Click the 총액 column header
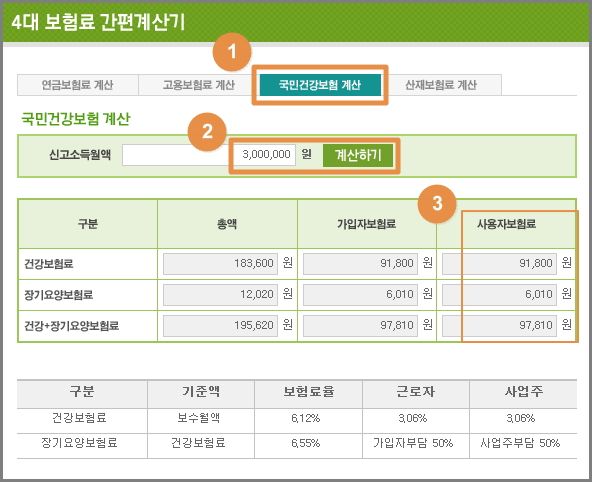Viewport: 592px width, 482px height. coord(227,224)
